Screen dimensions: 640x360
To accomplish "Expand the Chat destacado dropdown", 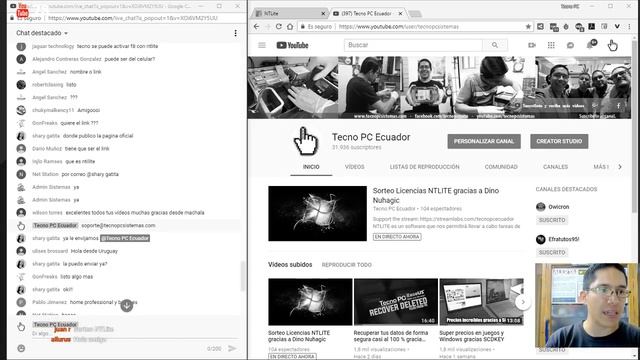I will [x=42, y=33].
